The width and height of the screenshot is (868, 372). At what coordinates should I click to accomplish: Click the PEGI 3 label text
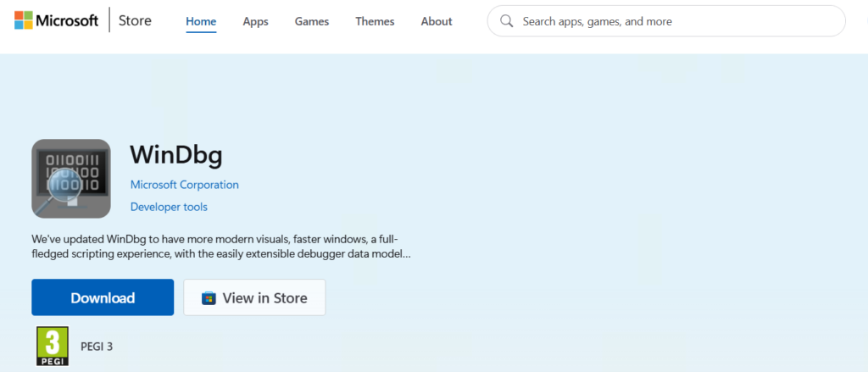point(97,347)
